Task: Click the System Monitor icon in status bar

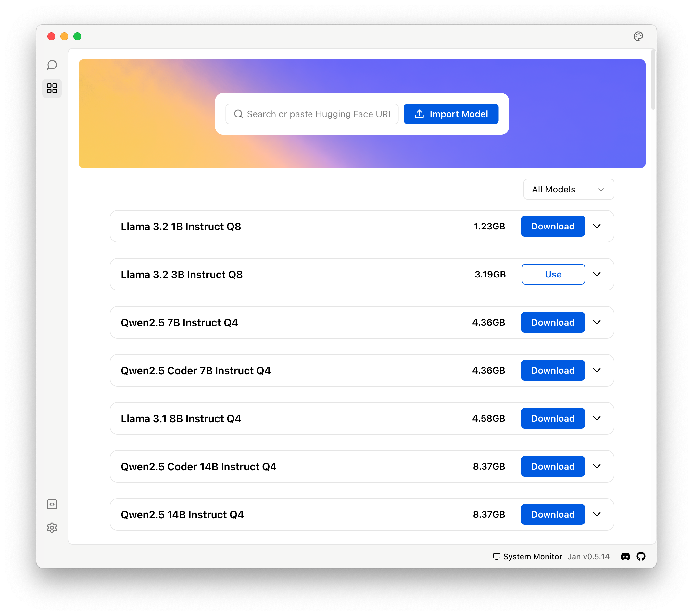Action: coord(496,556)
